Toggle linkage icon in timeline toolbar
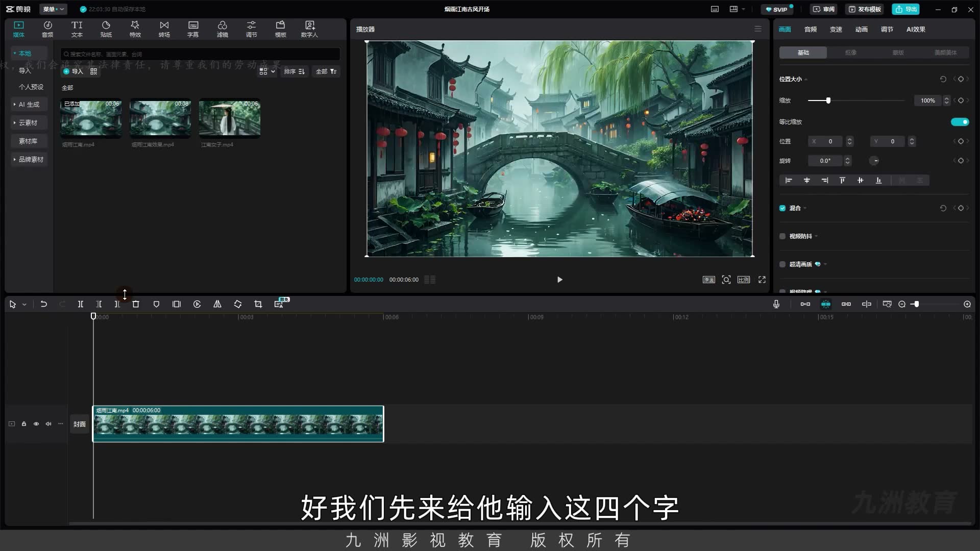The image size is (980, 551). [846, 304]
